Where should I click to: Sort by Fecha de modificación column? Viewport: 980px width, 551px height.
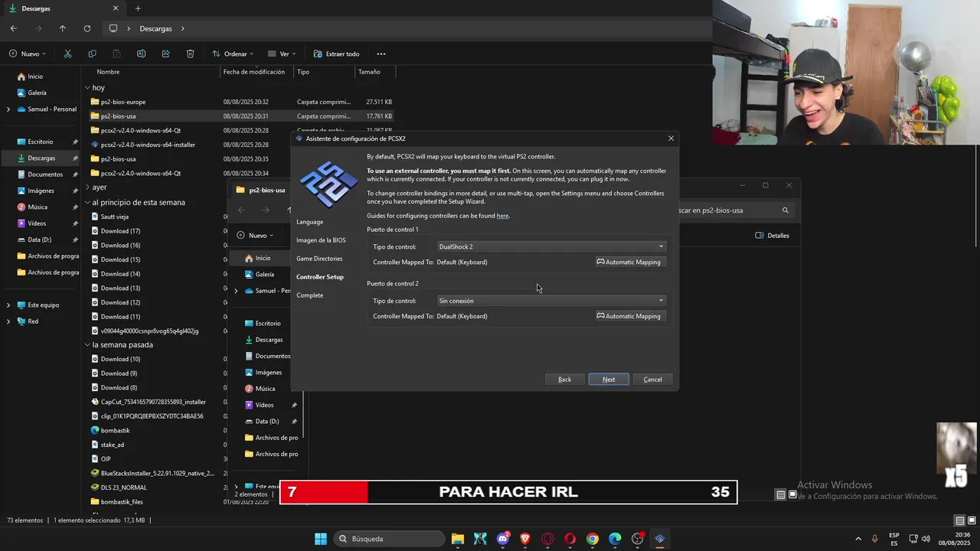click(253, 72)
